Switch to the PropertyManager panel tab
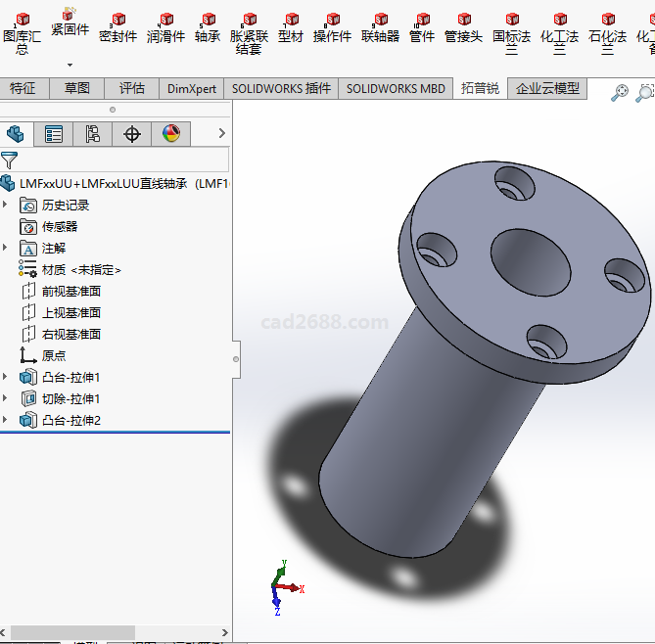The height and width of the screenshot is (644, 655). (x=54, y=134)
